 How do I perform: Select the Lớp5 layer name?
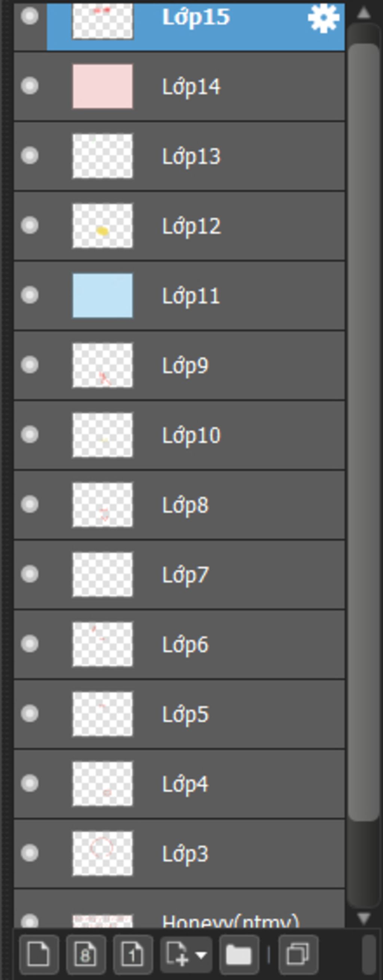coord(186,714)
